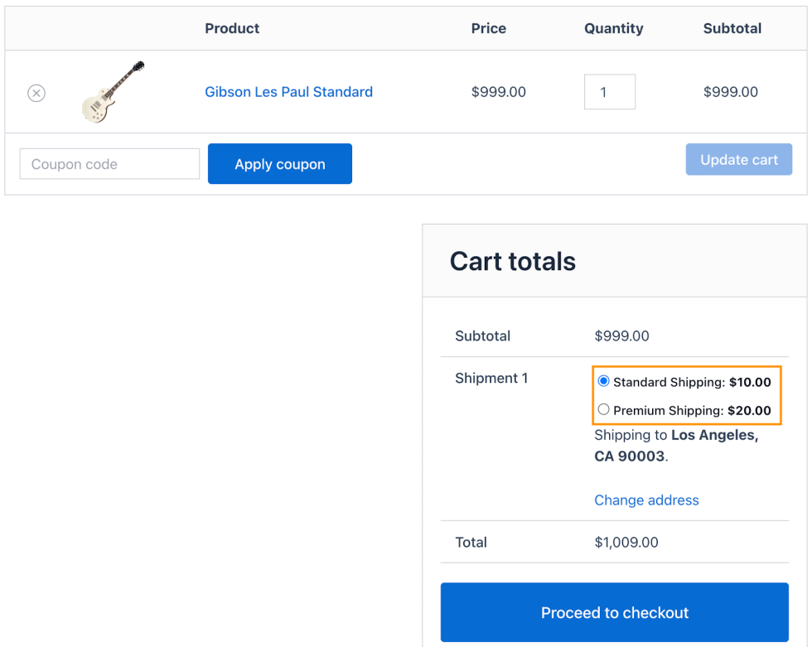
Task: Select the Standard Shipping radio button
Action: click(x=603, y=381)
